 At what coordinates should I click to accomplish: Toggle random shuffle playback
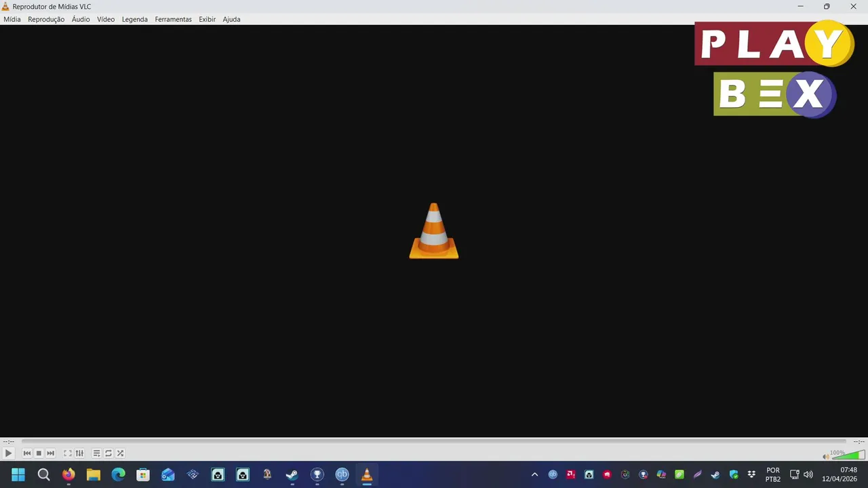(120, 453)
